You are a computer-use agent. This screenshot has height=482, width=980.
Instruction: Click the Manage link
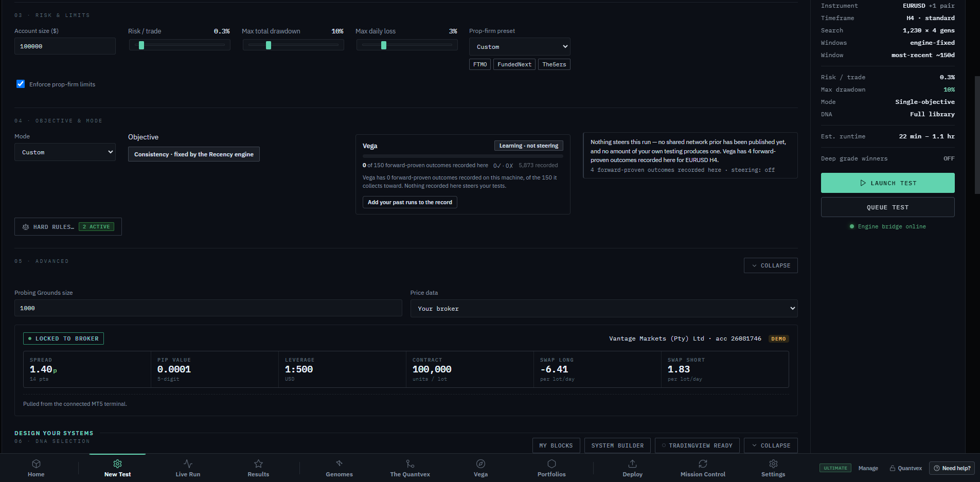pyautogui.click(x=868, y=468)
